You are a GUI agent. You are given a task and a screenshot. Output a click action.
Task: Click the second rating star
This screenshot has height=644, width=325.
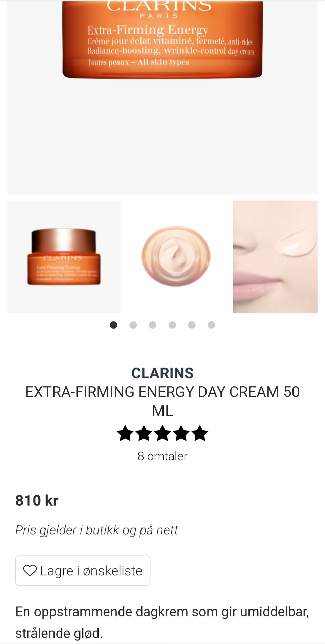144,433
